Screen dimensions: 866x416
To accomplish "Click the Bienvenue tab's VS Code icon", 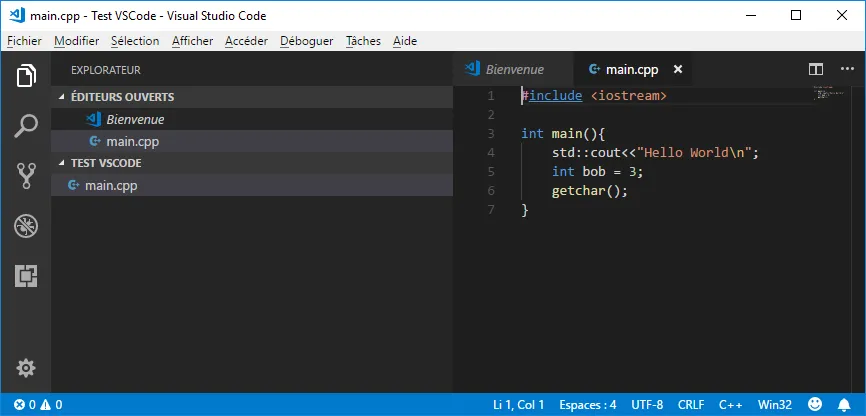I will [472, 69].
